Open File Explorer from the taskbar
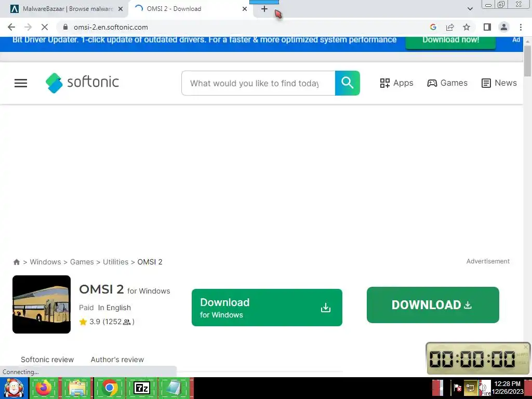 [x=77, y=388]
